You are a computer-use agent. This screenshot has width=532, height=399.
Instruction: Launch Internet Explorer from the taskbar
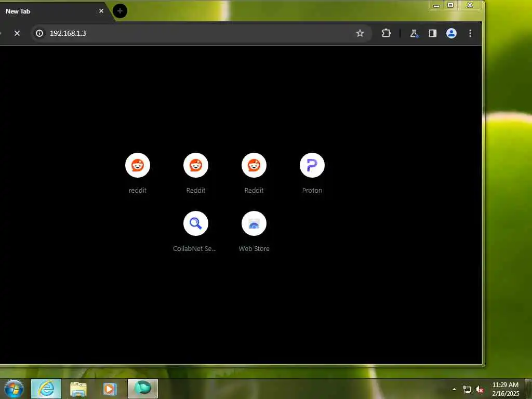click(46, 389)
